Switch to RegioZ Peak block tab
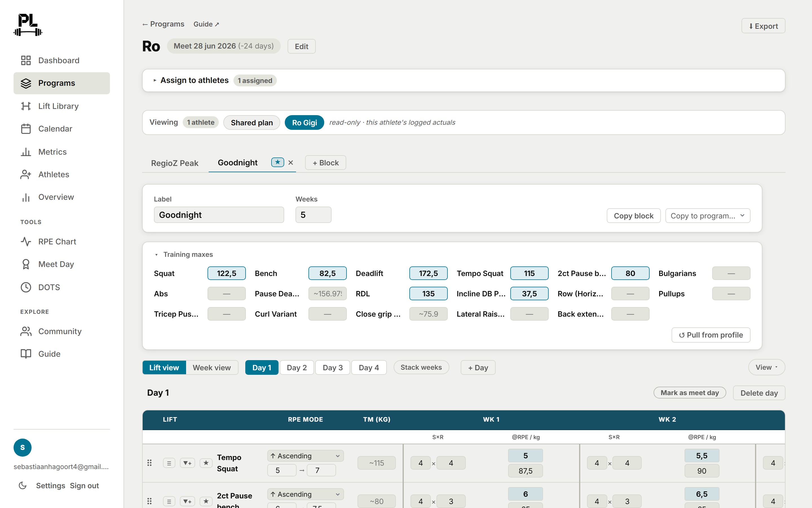This screenshot has width=812, height=508. pyautogui.click(x=175, y=163)
